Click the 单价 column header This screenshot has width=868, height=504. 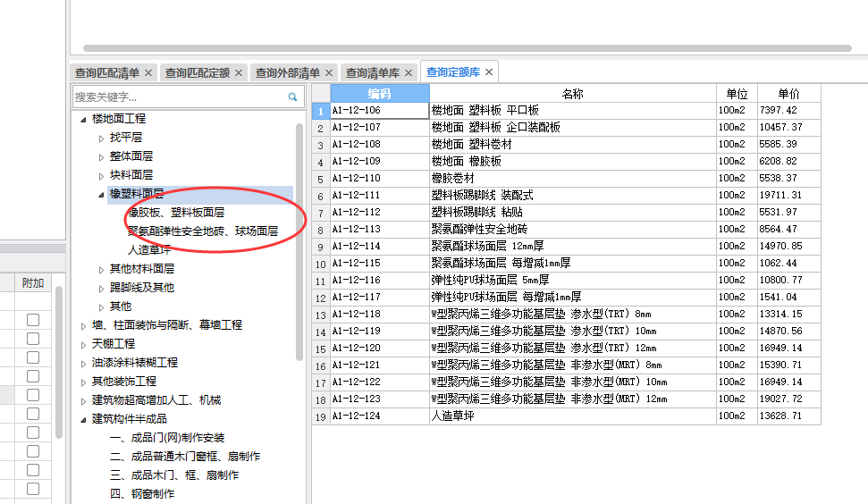pos(788,94)
